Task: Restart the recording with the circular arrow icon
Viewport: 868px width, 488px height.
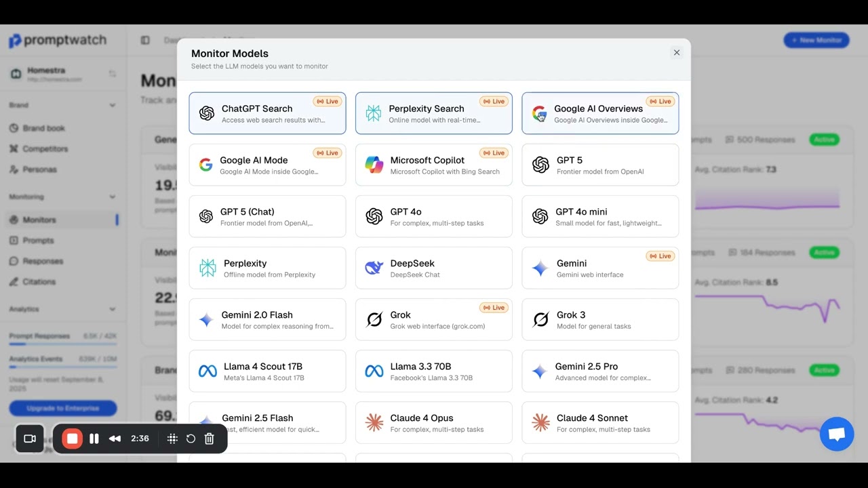Action: tap(191, 439)
